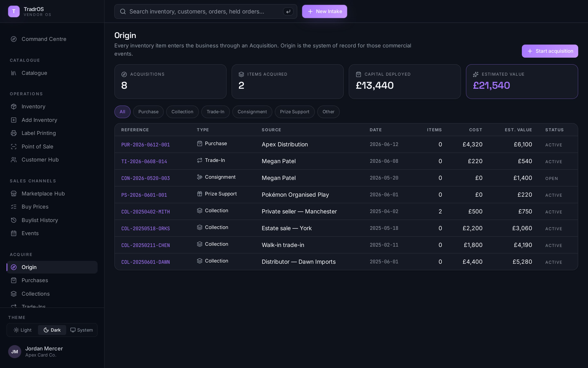Screen dimensions: 588x368
Task: Open reference COL-20250518-ORKS
Action: (x=146, y=229)
